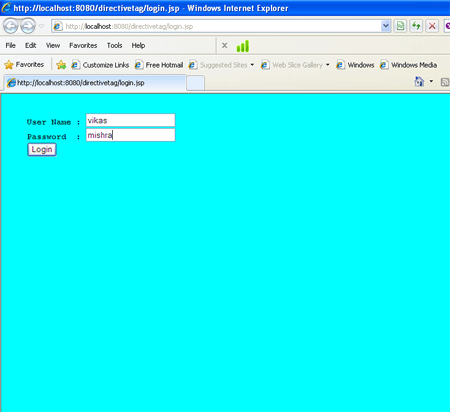The width and height of the screenshot is (450, 412).
Task: Click the Home page icon
Action: tap(419, 81)
